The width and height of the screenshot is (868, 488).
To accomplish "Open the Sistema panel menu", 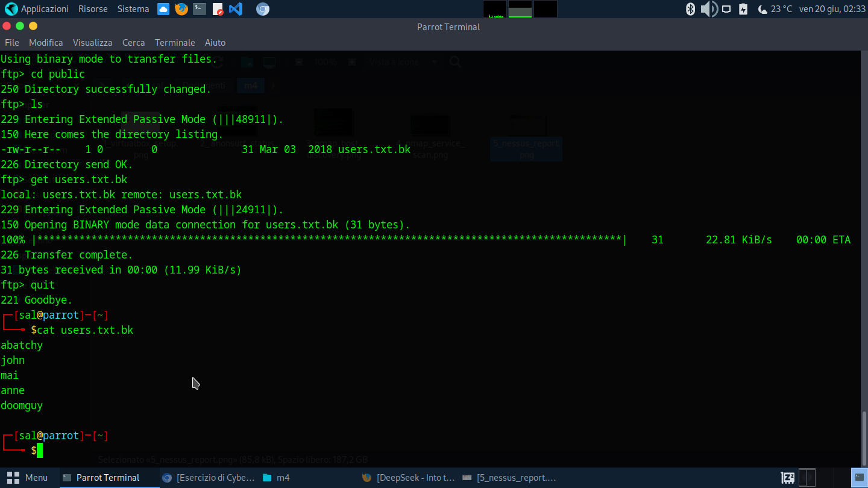I will point(133,9).
